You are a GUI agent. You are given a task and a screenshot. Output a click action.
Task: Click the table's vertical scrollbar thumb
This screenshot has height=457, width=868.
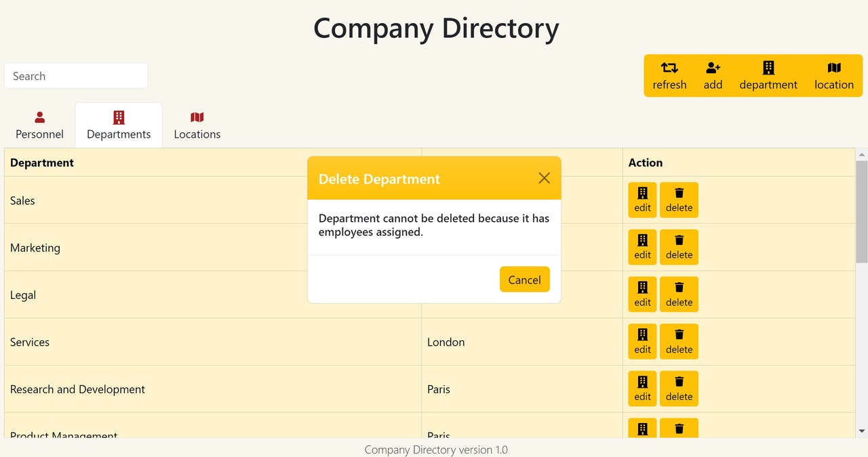(862, 210)
